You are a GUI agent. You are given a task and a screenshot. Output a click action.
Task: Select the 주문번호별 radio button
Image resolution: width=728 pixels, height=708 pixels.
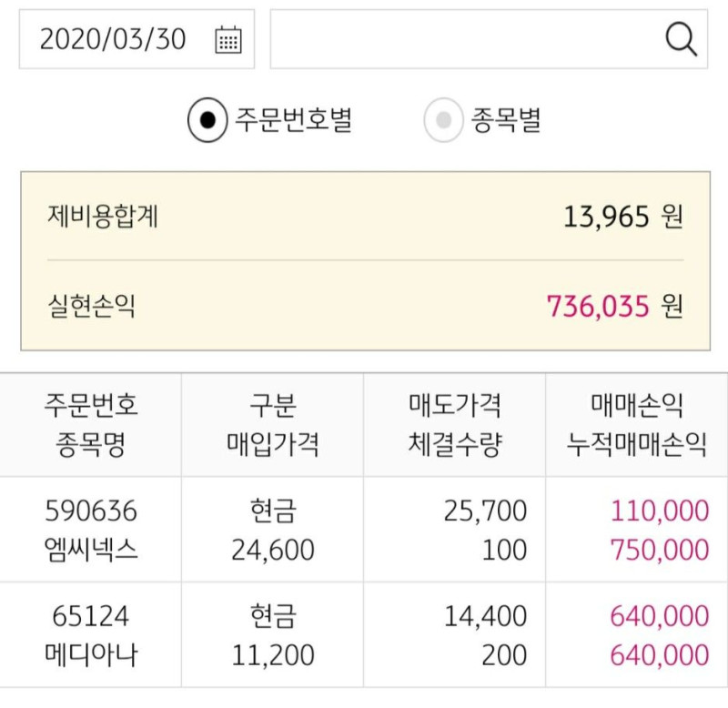pos(208,121)
